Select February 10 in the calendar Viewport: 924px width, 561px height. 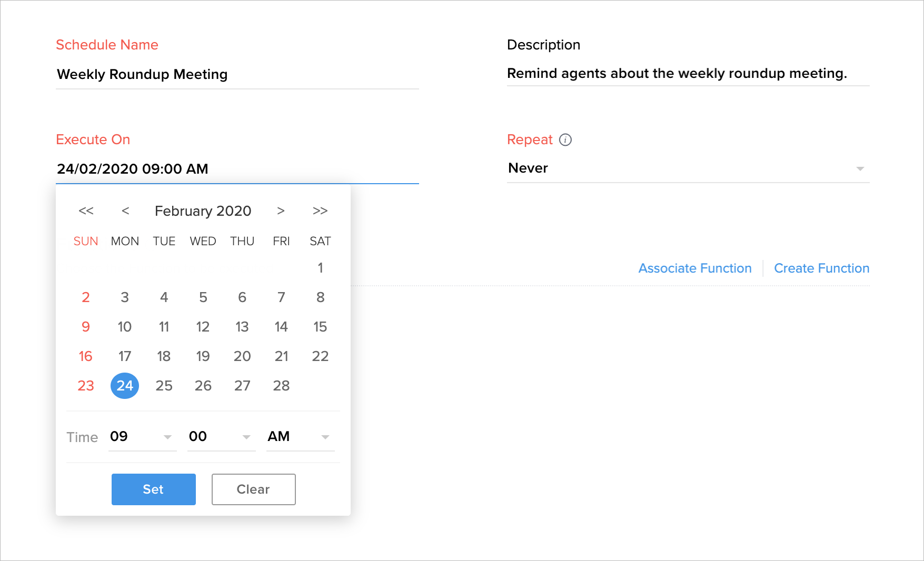(125, 327)
